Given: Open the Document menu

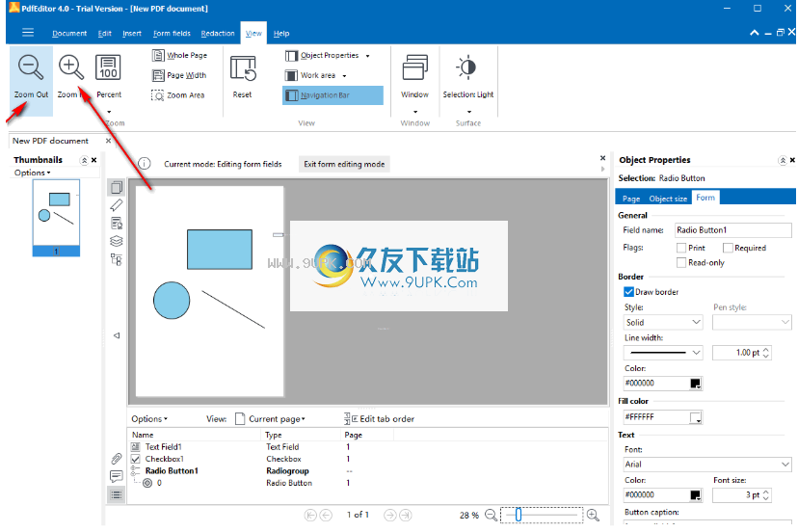Looking at the screenshot, I should tap(69, 34).
